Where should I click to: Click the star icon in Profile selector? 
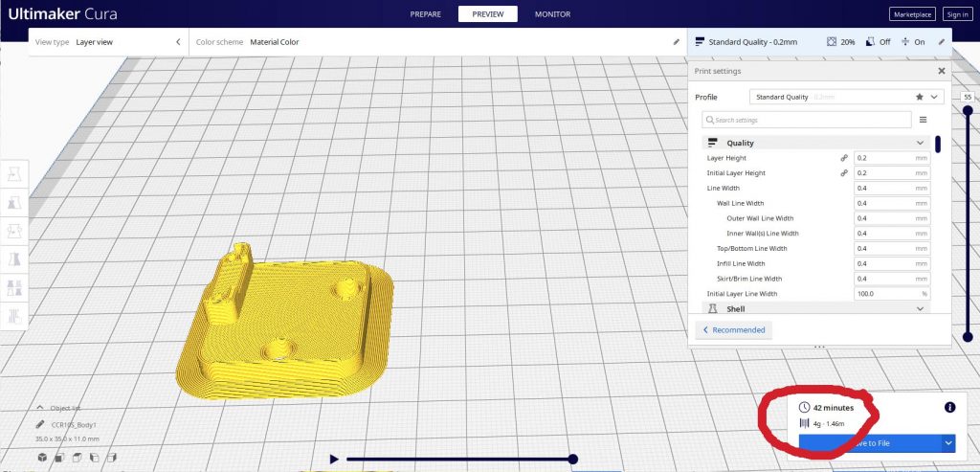click(920, 97)
